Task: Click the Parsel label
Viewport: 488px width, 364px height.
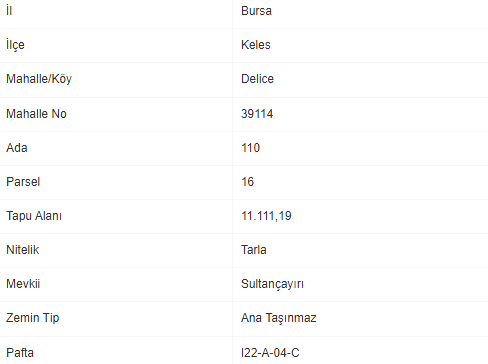Action: pyautogui.click(x=23, y=182)
